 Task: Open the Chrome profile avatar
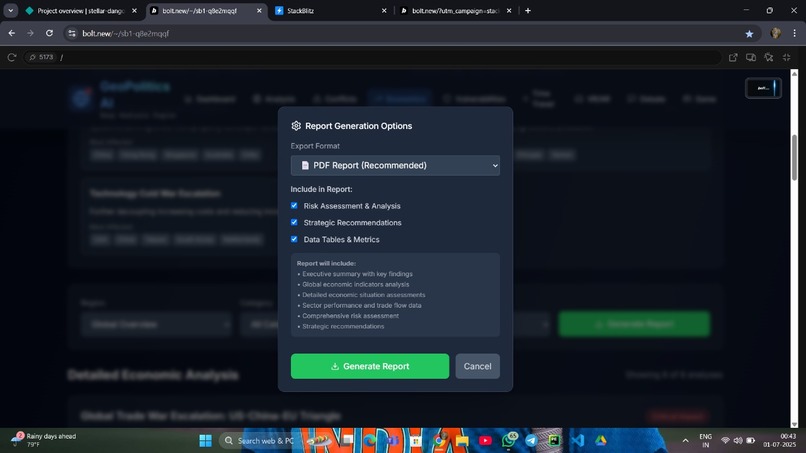click(x=775, y=33)
